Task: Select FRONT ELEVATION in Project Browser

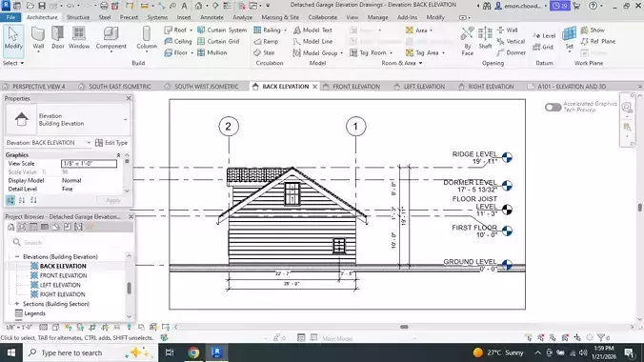Action: point(63,275)
